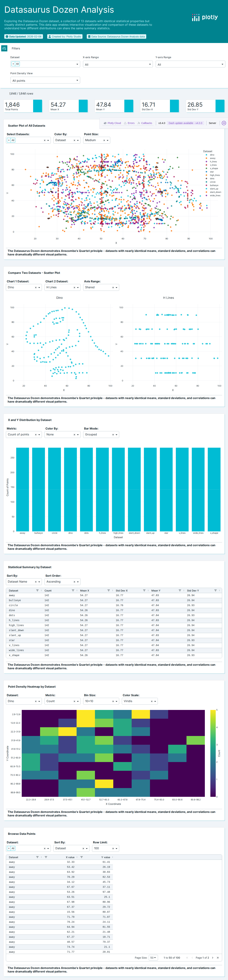Open filter menu for Mean X column
Viewport: 228px width, 980px height.
tap(108, 590)
